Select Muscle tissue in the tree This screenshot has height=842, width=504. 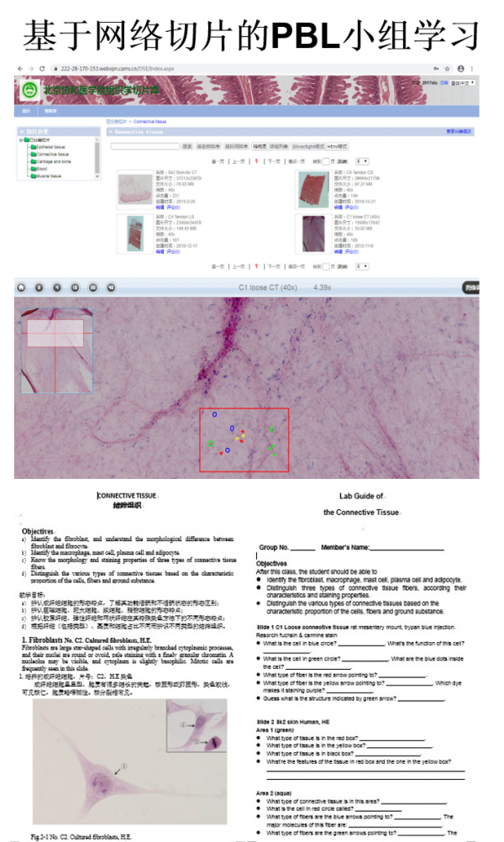(x=50, y=176)
